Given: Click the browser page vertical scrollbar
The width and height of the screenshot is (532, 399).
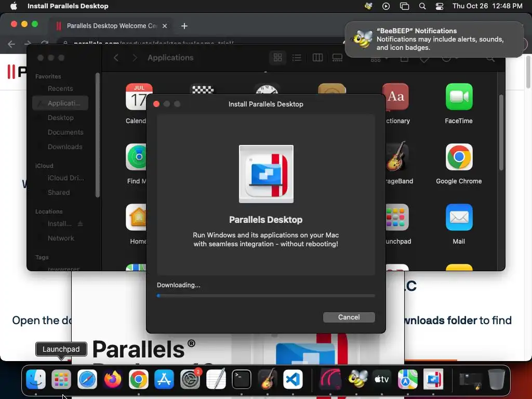Looking at the screenshot, I should tap(528, 72).
